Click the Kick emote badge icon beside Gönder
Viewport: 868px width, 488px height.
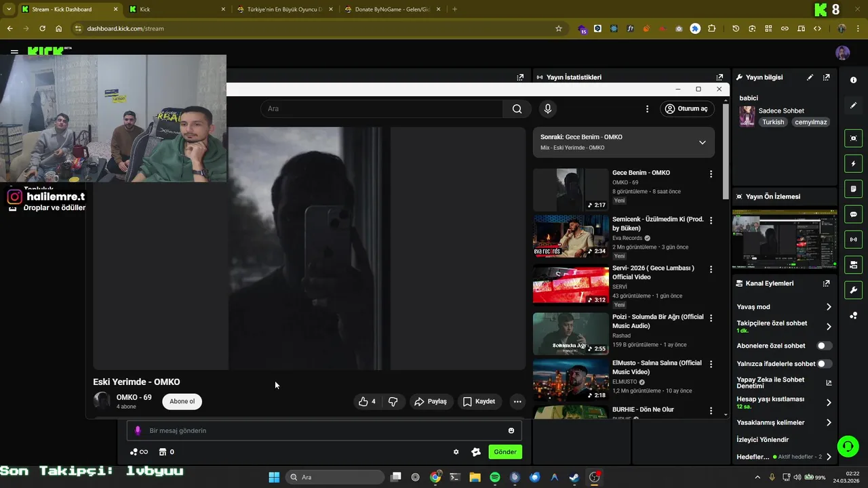pyautogui.click(x=476, y=452)
